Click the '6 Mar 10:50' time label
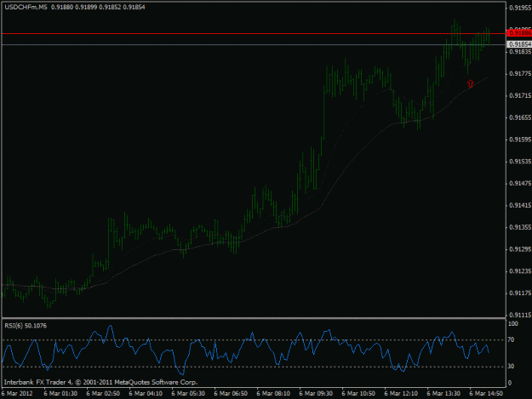 click(x=358, y=394)
